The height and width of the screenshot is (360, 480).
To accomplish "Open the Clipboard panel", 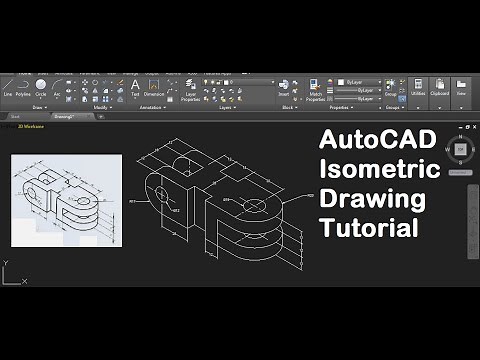I will (x=439, y=93).
